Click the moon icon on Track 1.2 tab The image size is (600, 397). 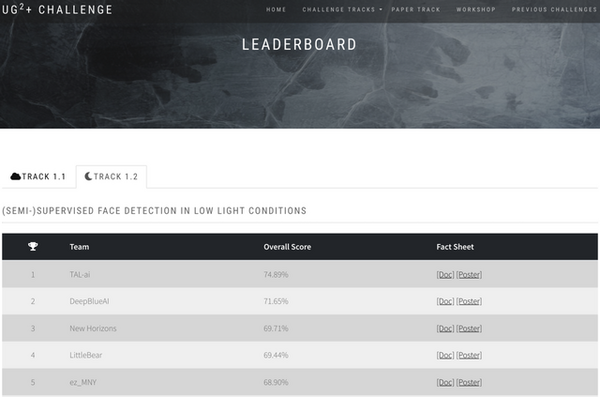[x=88, y=176]
